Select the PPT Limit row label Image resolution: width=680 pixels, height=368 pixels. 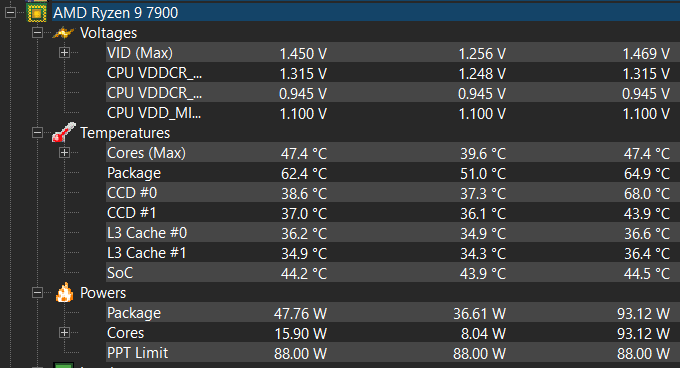137,353
